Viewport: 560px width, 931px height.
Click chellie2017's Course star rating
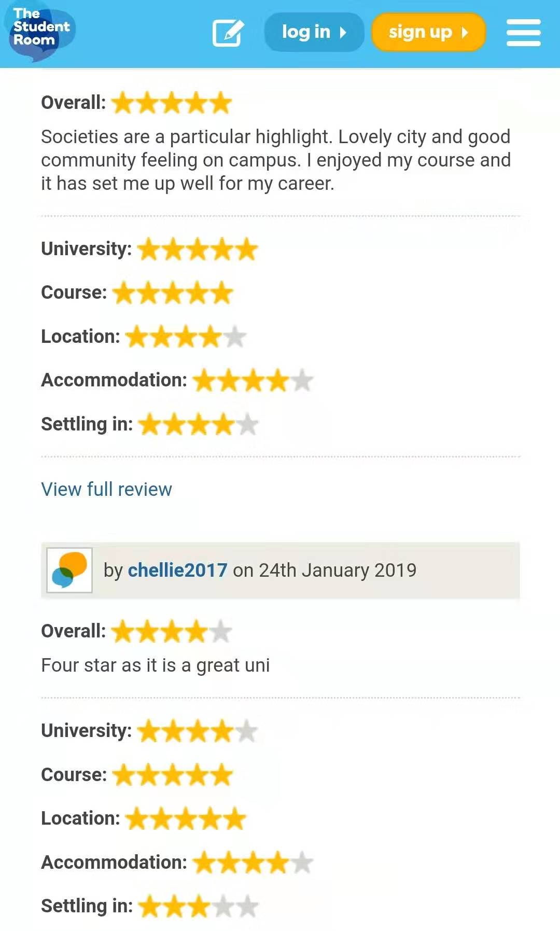pyautogui.click(x=173, y=775)
